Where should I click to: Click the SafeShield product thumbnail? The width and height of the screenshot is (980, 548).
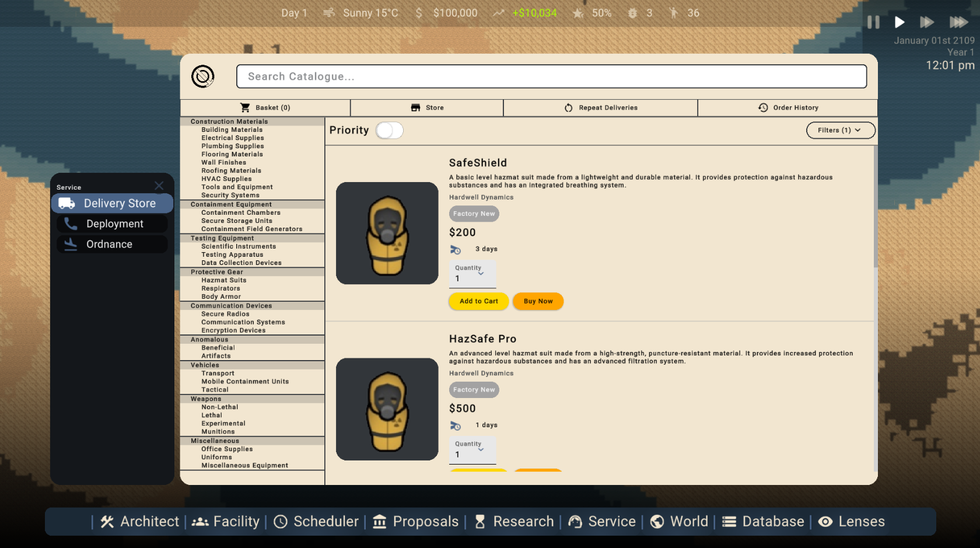coord(387,233)
